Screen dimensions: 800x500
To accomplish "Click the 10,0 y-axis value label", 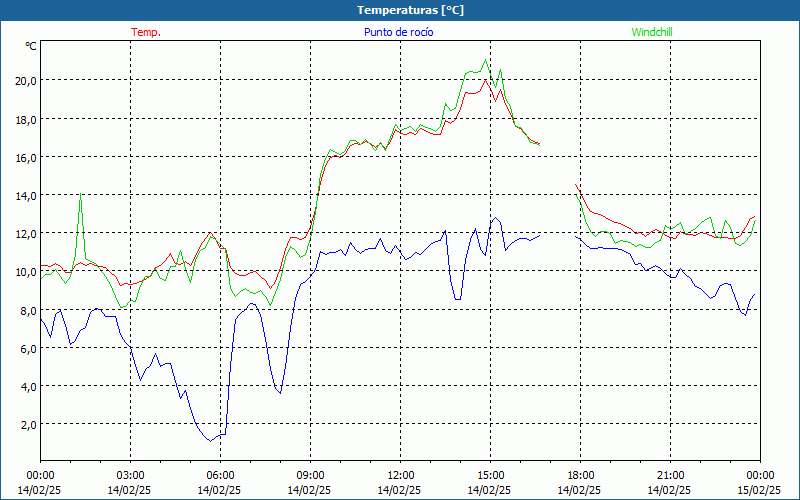I will 24,271.
